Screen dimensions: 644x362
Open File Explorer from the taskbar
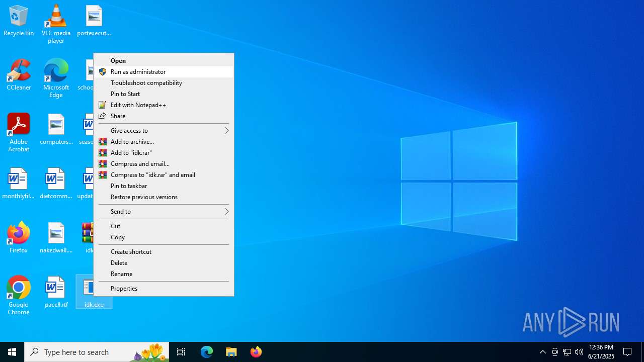[231, 352]
